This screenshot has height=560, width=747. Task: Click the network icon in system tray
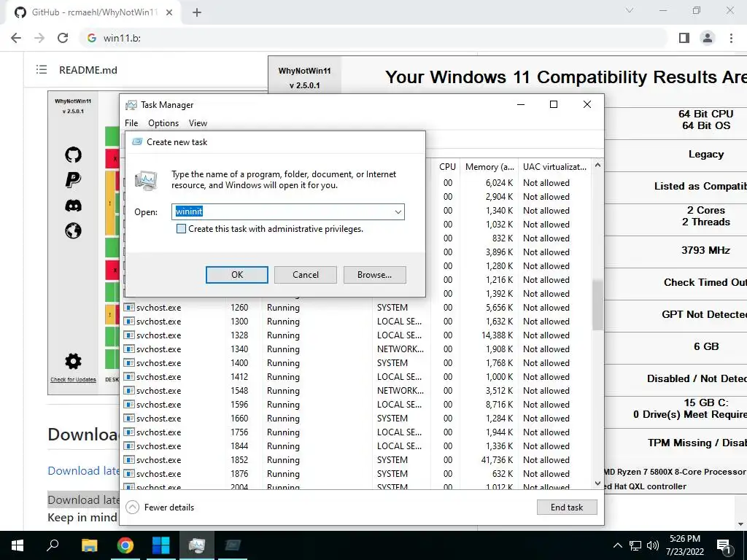[x=635, y=545]
